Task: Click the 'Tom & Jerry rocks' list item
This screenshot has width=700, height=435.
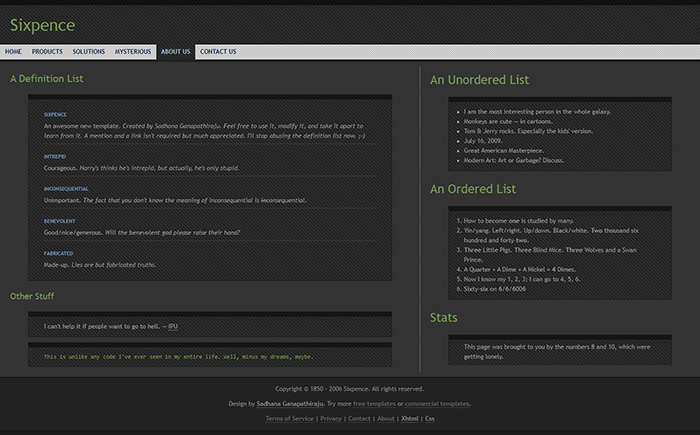Action: click(528, 131)
